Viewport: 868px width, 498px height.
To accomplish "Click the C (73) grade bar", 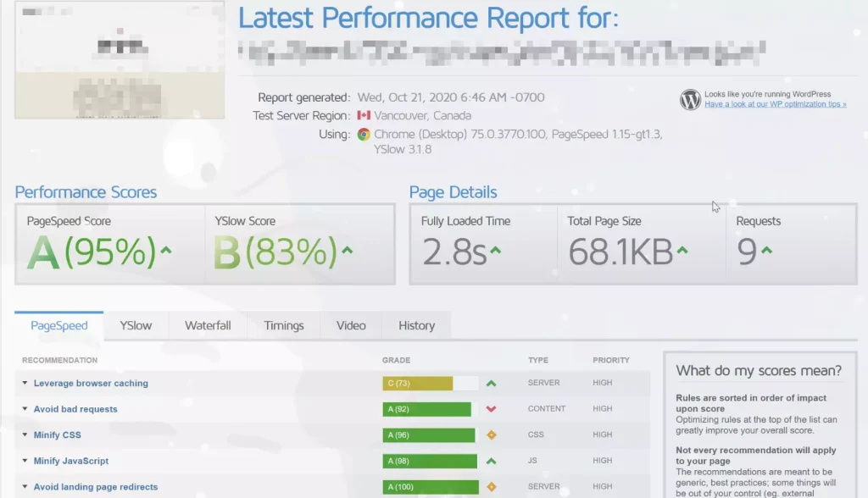I will pyautogui.click(x=417, y=384).
